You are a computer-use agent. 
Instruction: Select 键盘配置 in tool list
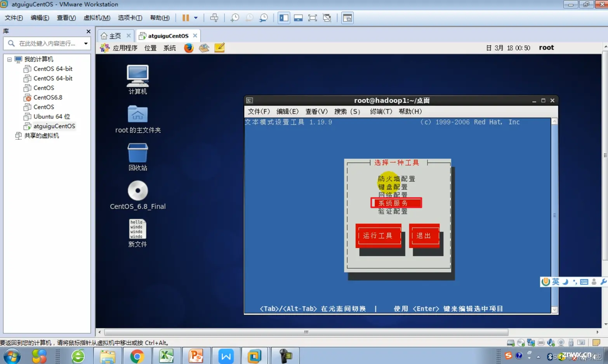pos(393,187)
